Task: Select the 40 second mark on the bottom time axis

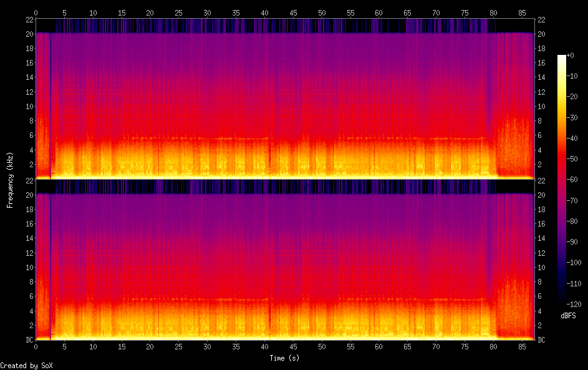Action: 264,347
